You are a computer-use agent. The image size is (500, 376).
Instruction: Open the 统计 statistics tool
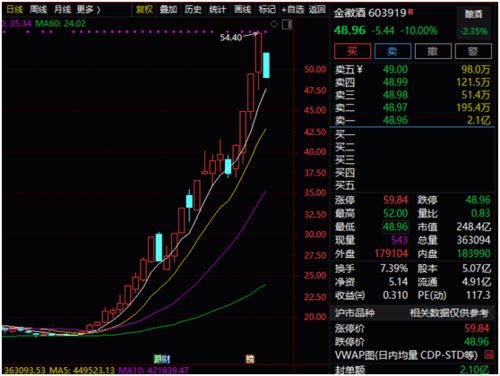218,9
